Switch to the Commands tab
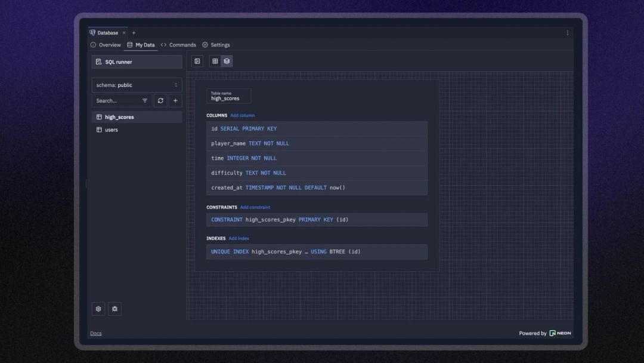The height and width of the screenshot is (363, 644). click(181, 45)
